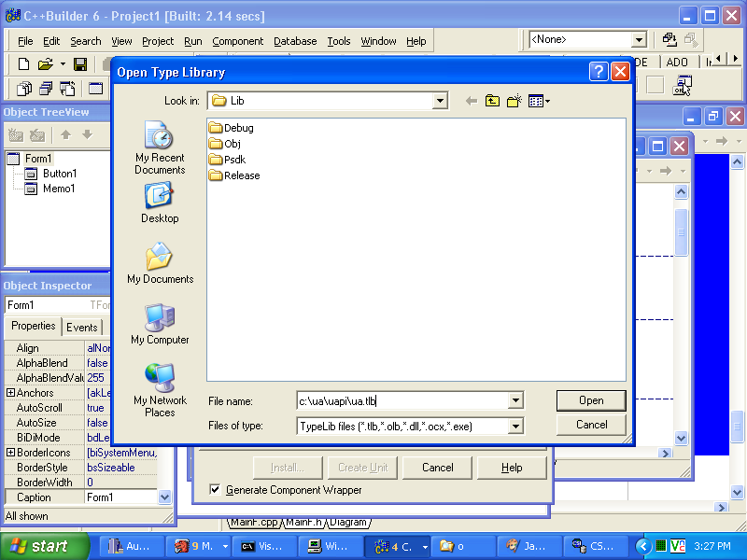747x560 pixels.
Task: Switch to the Events tab
Action: [82, 328]
